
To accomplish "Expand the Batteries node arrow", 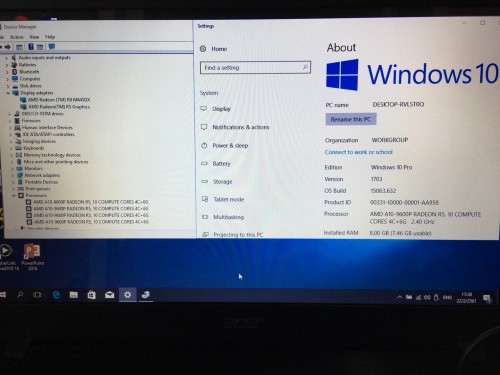I will [7, 65].
